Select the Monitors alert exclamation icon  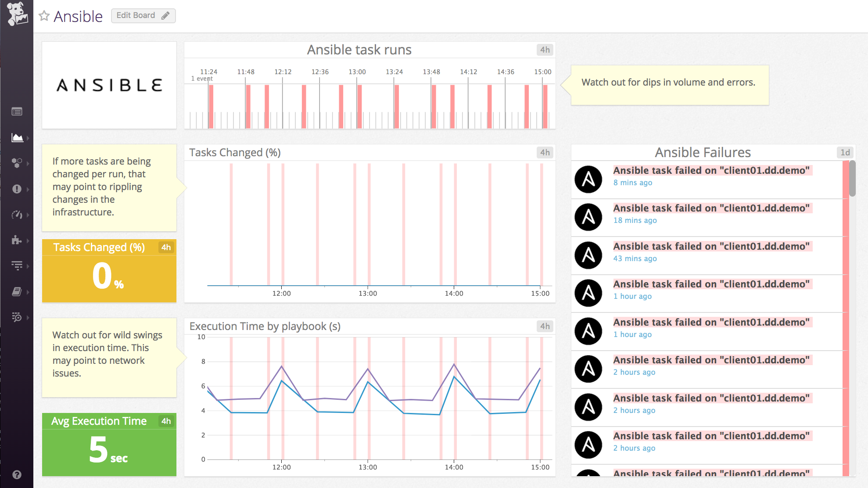click(x=17, y=190)
